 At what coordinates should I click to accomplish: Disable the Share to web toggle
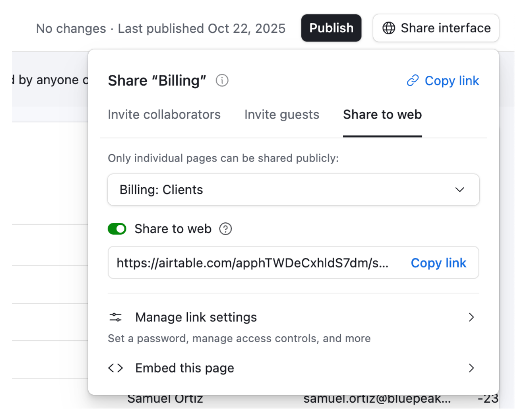117,229
